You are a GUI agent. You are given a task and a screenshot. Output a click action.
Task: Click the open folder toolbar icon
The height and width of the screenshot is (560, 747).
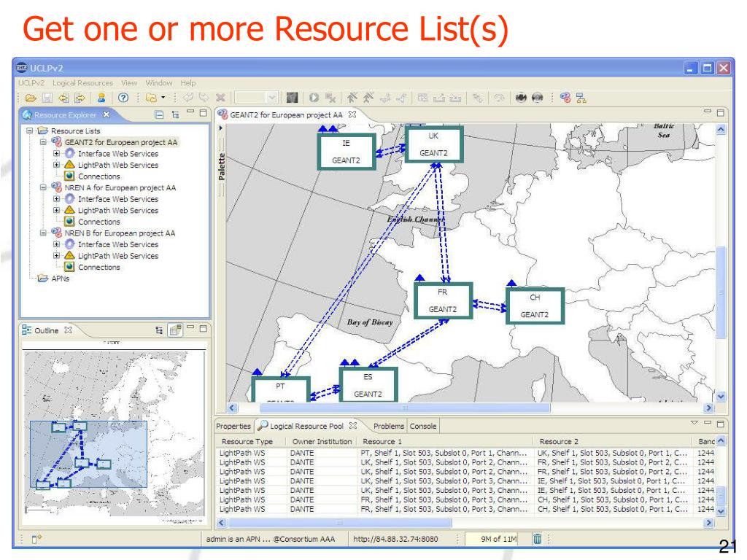pyautogui.click(x=31, y=98)
